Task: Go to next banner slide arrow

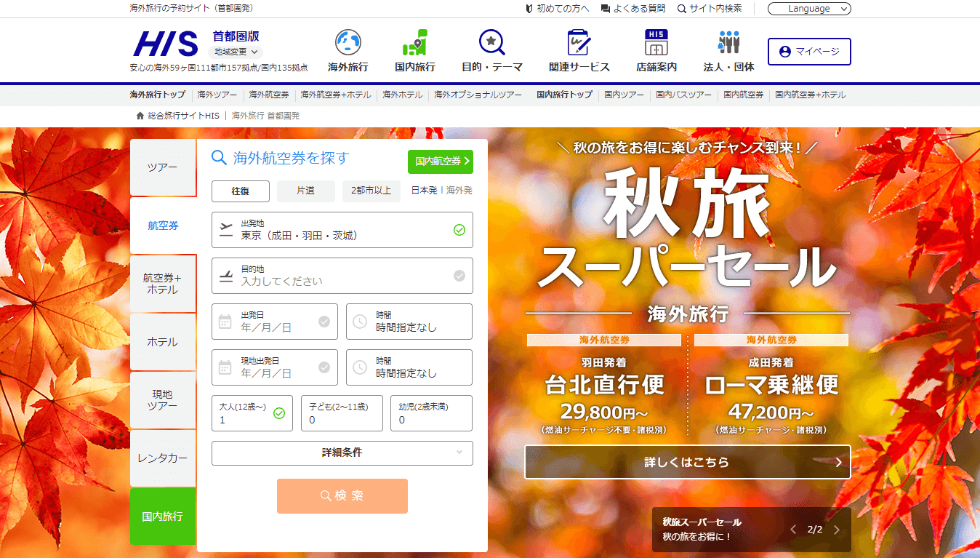Action: 837,530
